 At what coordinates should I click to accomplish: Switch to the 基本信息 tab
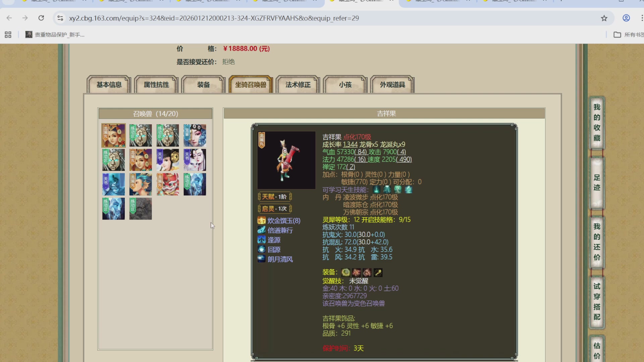point(109,85)
